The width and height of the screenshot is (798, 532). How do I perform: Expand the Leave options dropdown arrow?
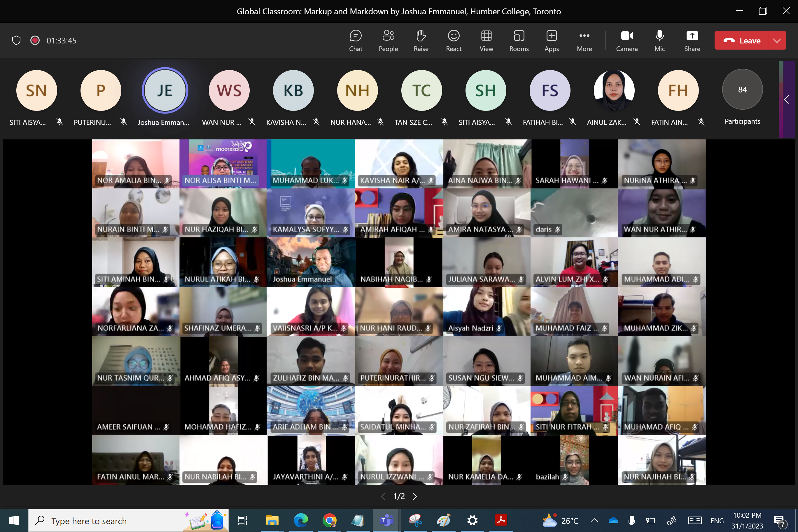(777, 40)
